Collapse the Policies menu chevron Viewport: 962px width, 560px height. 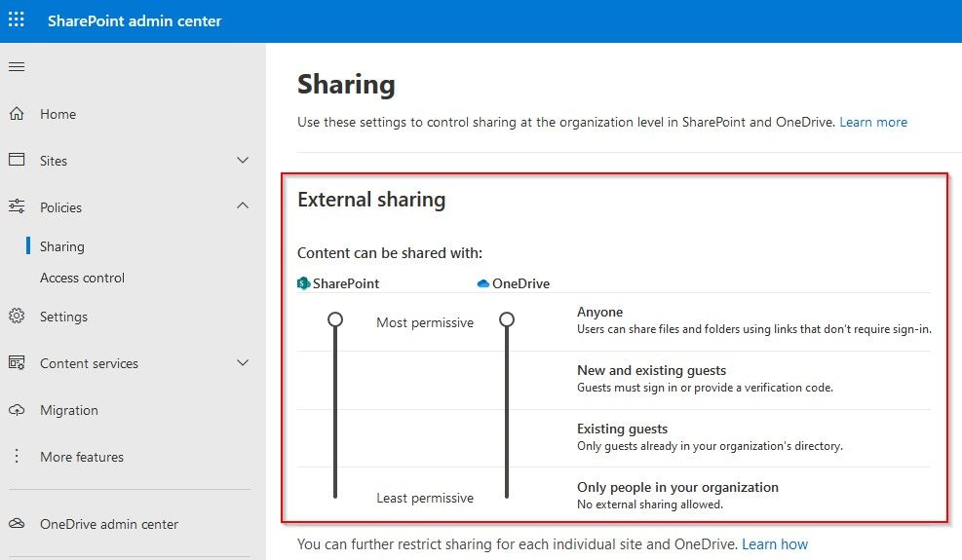pyautogui.click(x=243, y=205)
